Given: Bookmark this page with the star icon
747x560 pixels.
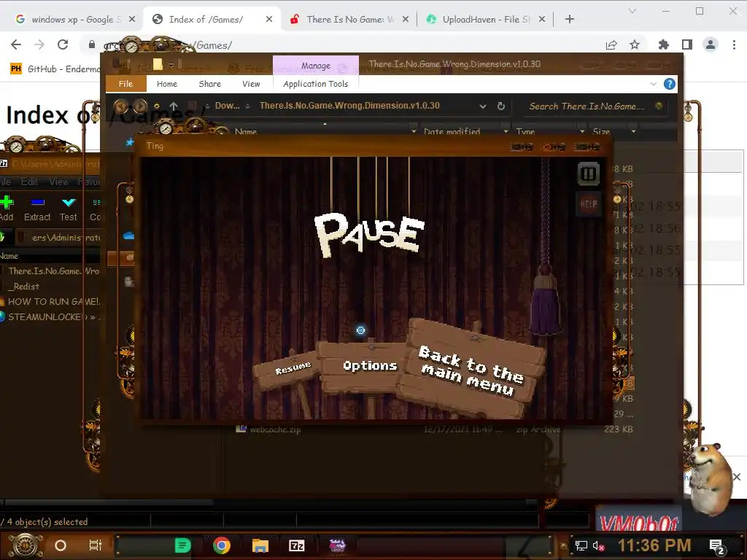Looking at the screenshot, I should [635, 44].
